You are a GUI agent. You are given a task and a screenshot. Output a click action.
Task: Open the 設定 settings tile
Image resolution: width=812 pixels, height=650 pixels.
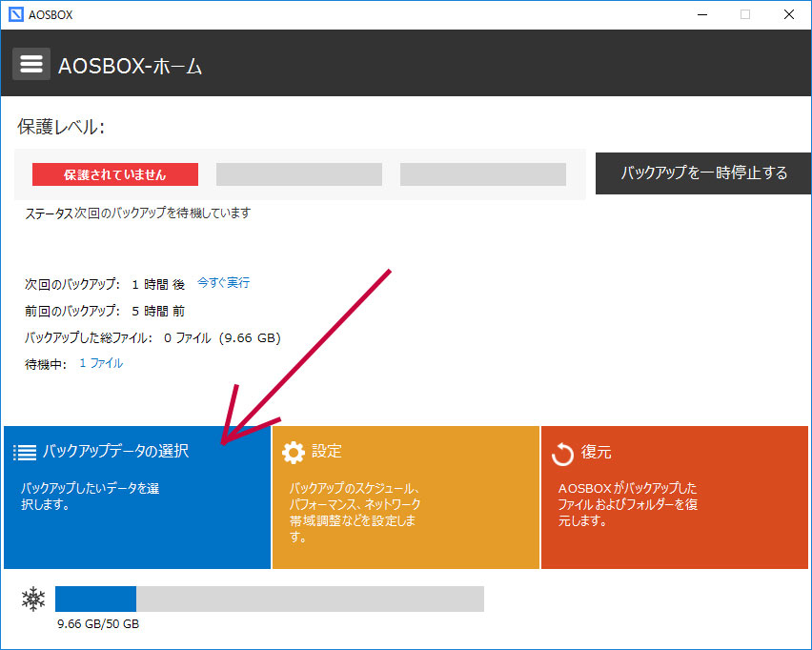[x=405, y=498]
